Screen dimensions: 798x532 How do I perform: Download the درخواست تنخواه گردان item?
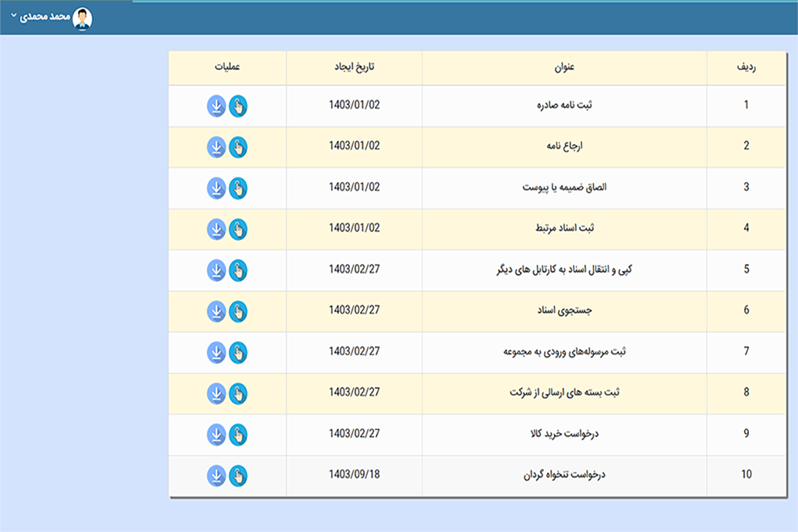tap(216, 476)
